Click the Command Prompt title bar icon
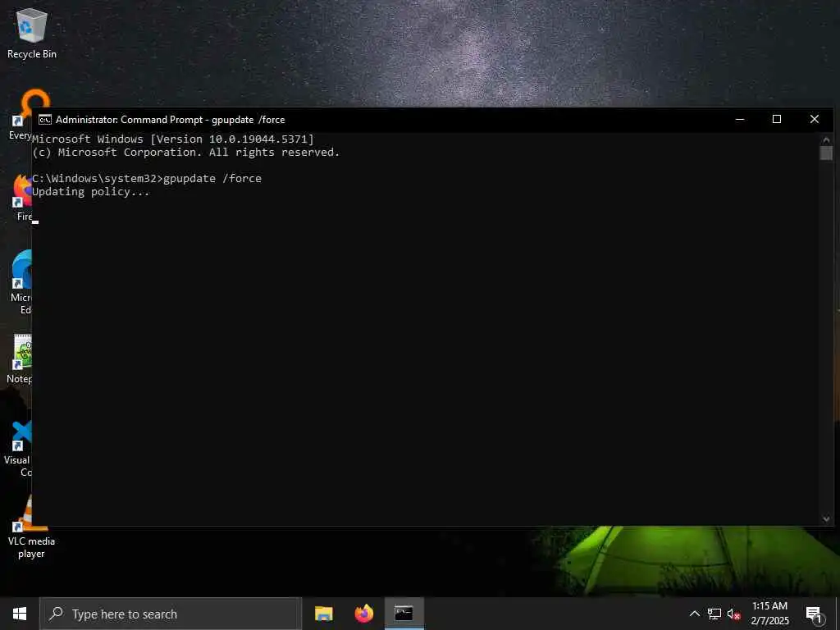Viewport: 840px width, 630px height. [45, 120]
